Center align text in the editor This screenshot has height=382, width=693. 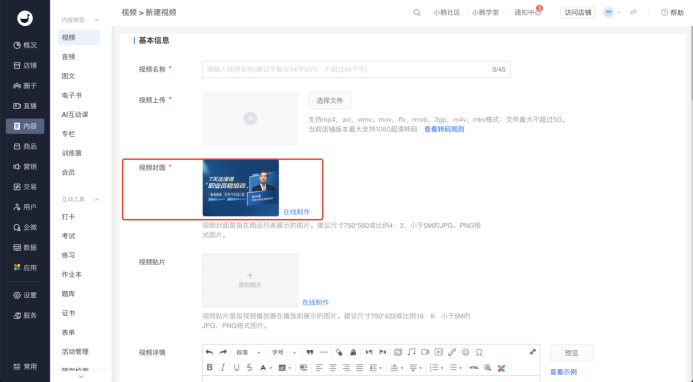click(333, 367)
